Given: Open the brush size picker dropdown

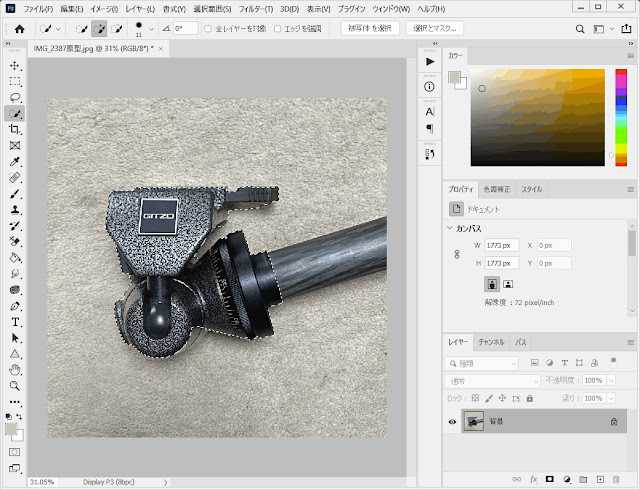Looking at the screenshot, I should click(151, 29).
